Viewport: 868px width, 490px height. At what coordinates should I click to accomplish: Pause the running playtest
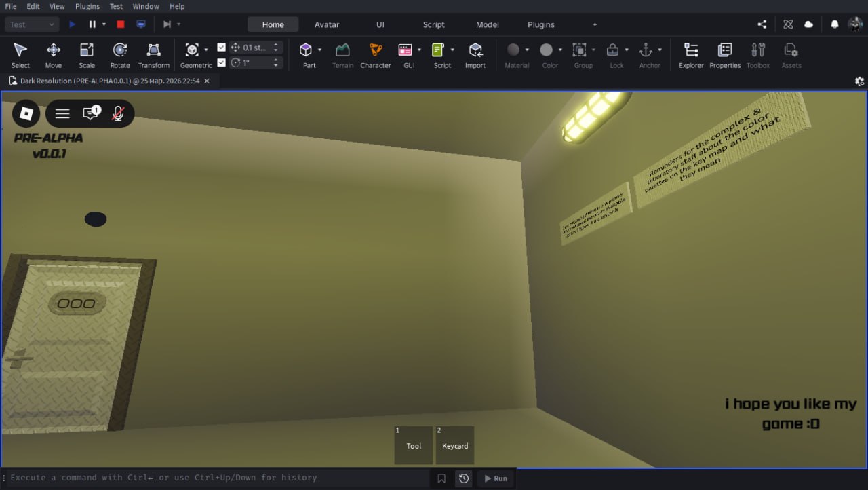point(92,24)
